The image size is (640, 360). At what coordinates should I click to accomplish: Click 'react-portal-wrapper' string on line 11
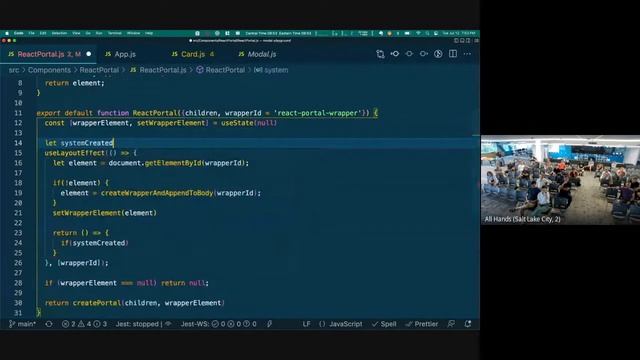(318, 113)
